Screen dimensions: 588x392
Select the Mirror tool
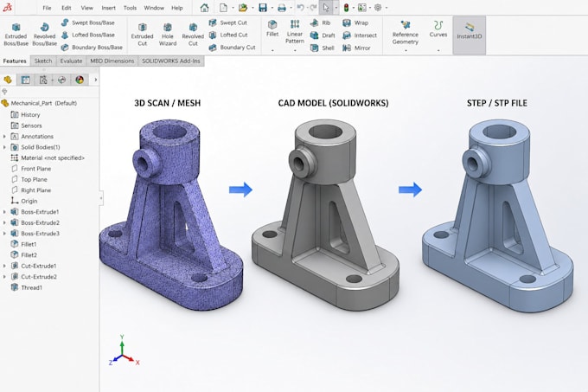(x=356, y=48)
